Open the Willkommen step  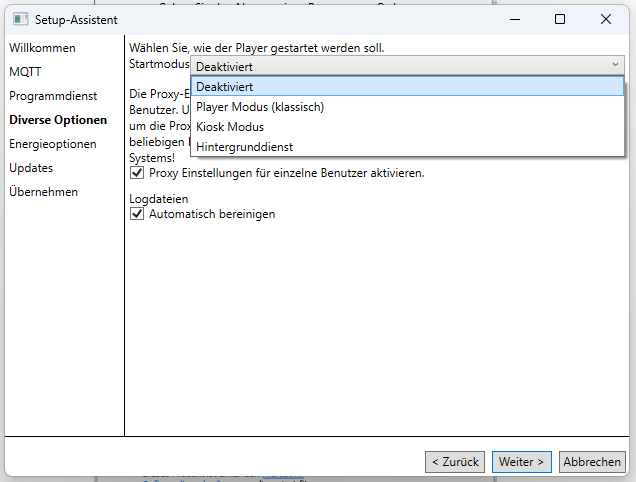pos(42,48)
